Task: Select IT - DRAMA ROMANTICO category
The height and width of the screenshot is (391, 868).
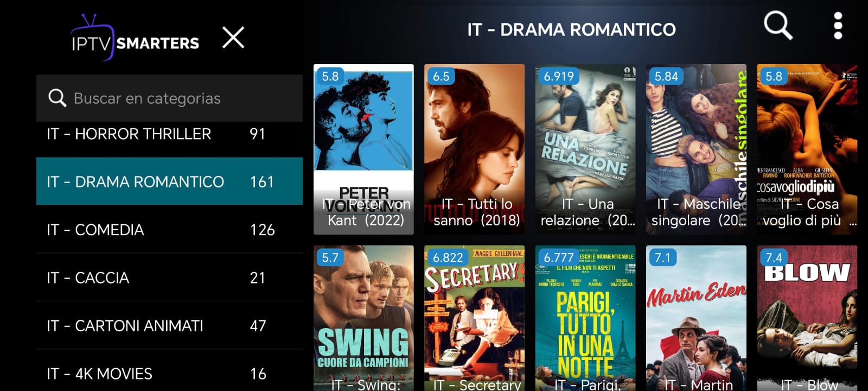Action: click(x=169, y=181)
